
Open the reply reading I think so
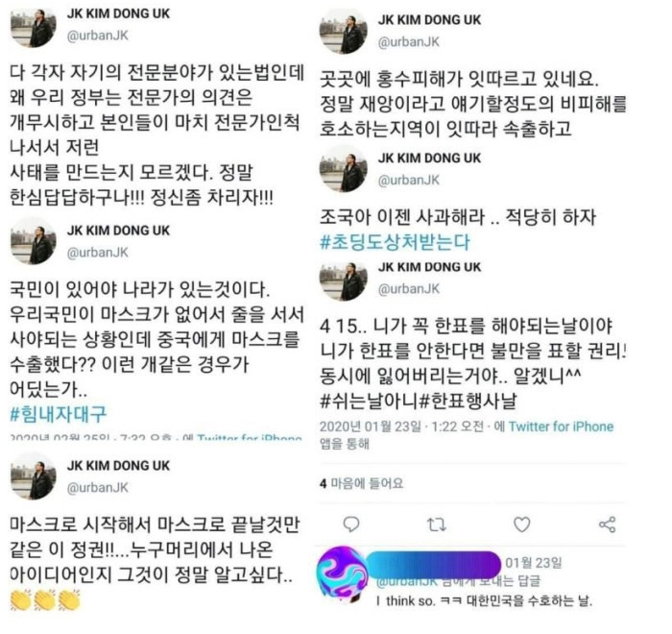click(484, 600)
